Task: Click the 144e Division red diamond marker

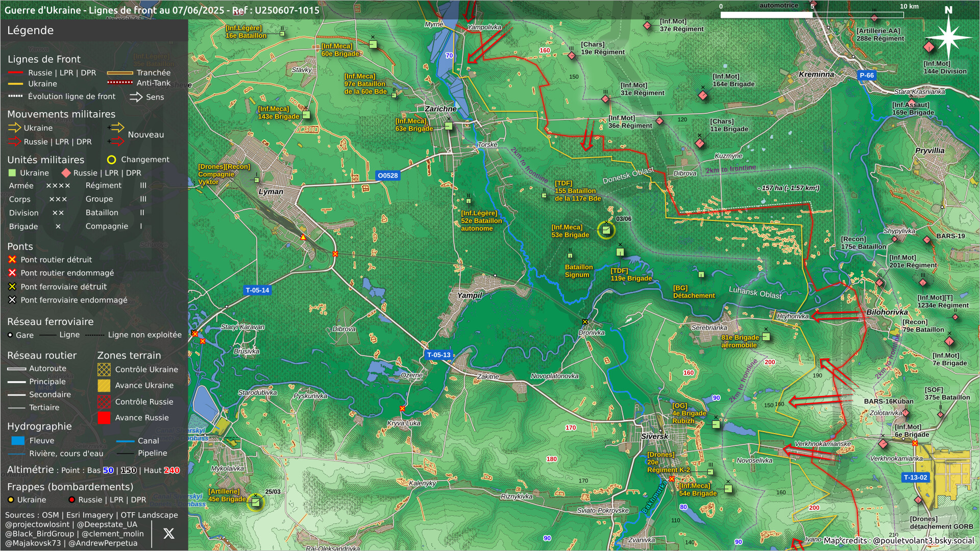Action: click(929, 47)
